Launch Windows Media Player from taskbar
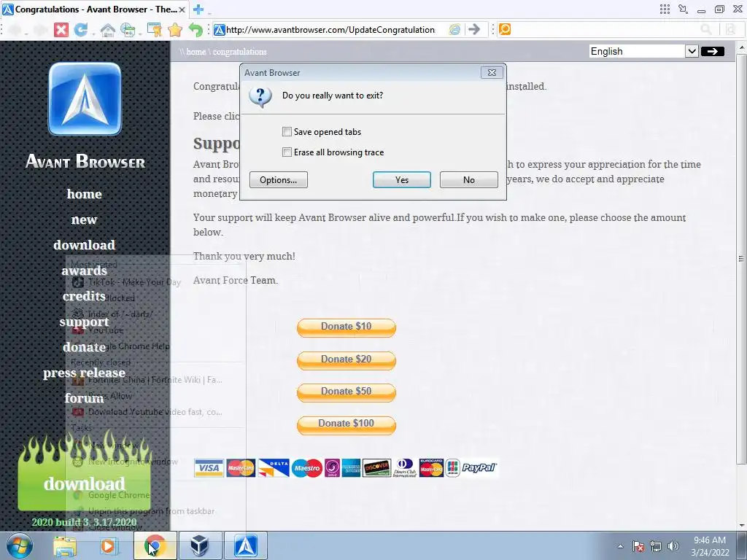The width and height of the screenshot is (747, 560). [108, 545]
